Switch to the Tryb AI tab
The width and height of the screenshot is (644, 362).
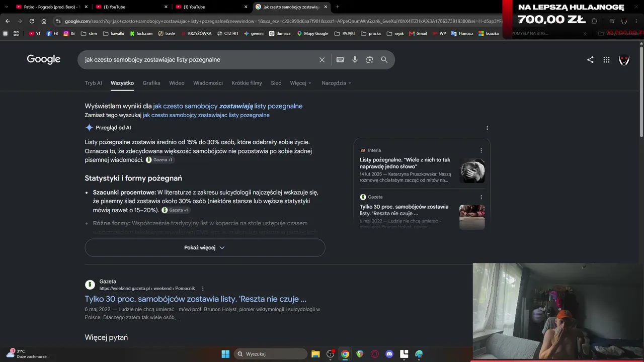[x=94, y=83]
